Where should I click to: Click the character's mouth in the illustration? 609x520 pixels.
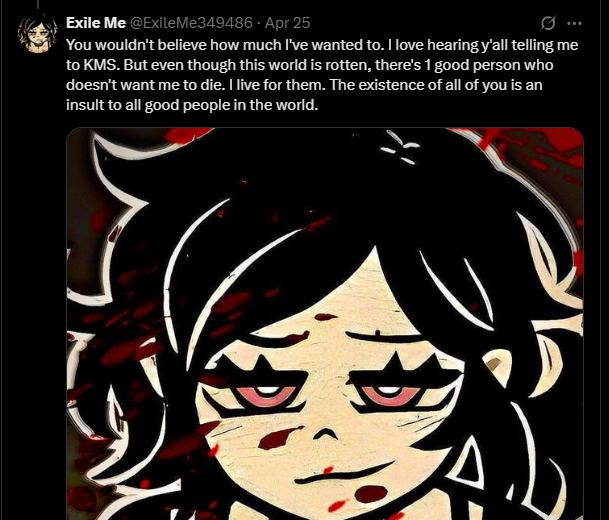click(x=345, y=474)
